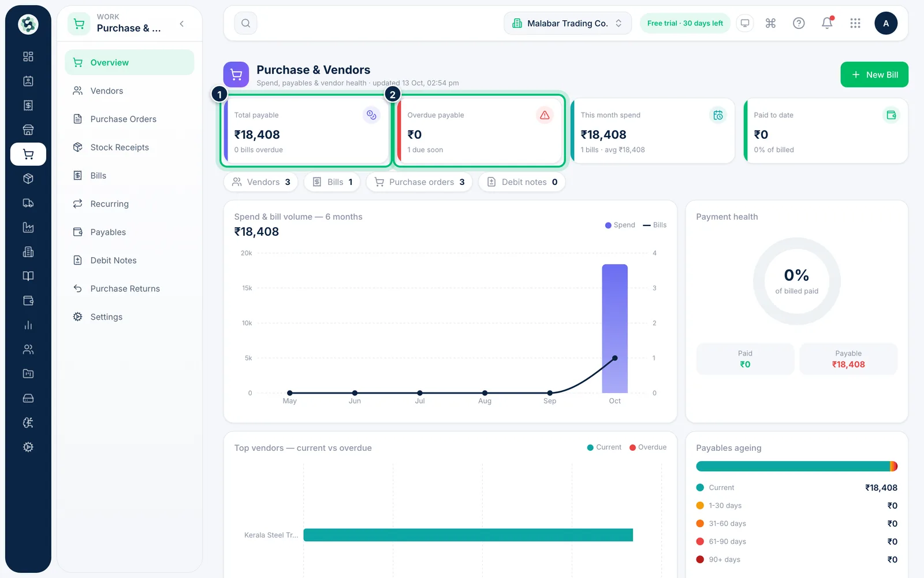The image size is (924, 578).
Task: Open the apps grid launcher icon
Action: tap(855, 23)
